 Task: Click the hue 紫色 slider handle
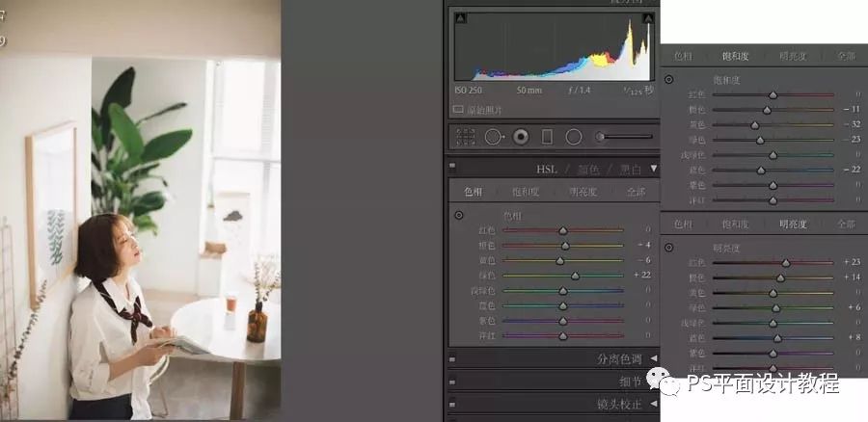(563, 321)
